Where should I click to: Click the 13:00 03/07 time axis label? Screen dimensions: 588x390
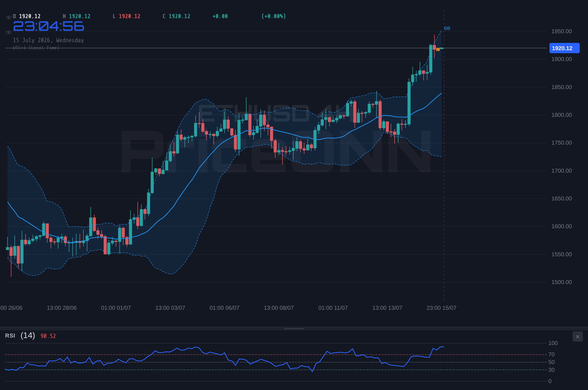click(170, 308)
